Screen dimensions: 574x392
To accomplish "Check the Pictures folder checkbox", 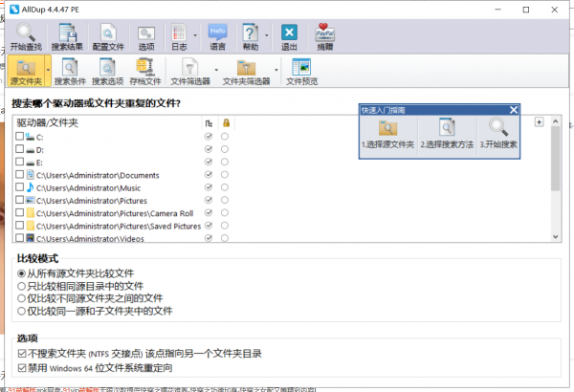I will tap(20, 200).
